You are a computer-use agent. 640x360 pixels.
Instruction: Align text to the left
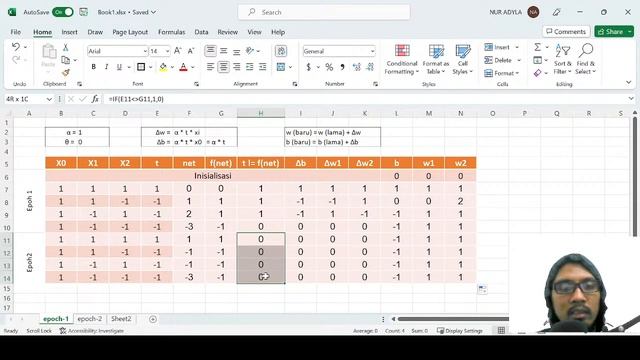[x=210, y=67]
